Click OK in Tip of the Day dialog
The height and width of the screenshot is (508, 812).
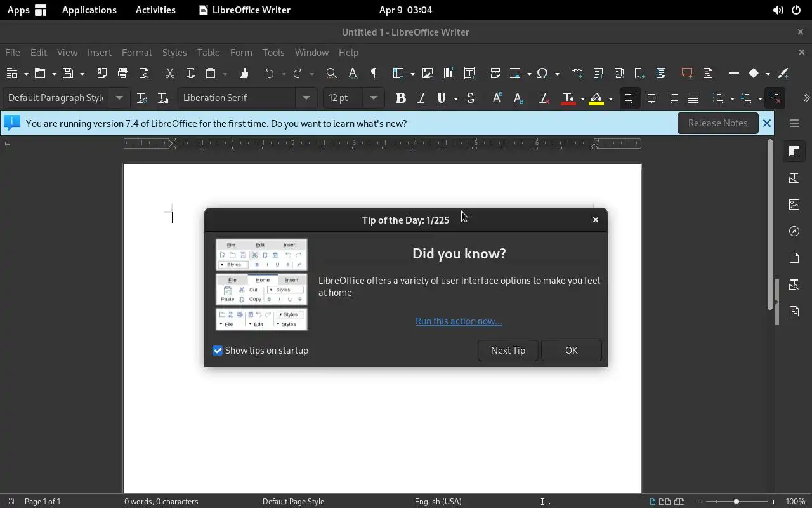[x=572, y=351]
